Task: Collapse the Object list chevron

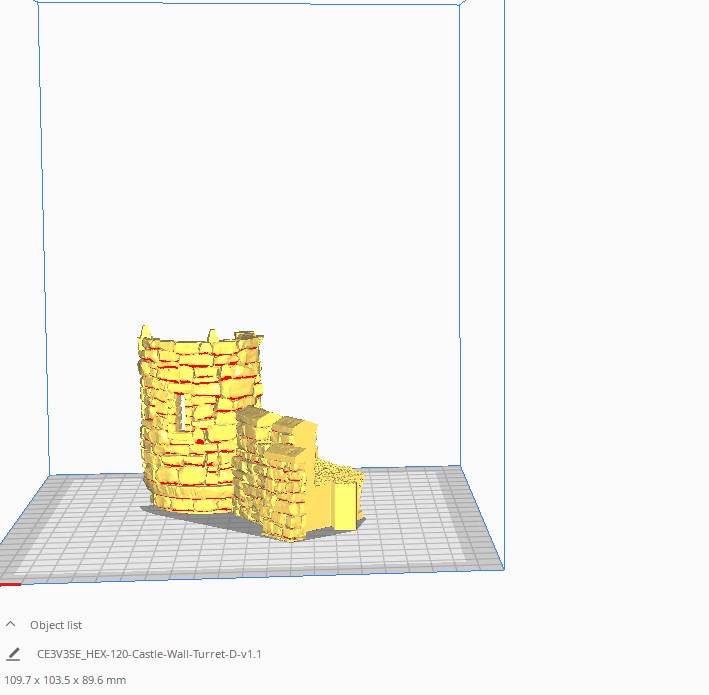Action: click(x=11, y=624)
